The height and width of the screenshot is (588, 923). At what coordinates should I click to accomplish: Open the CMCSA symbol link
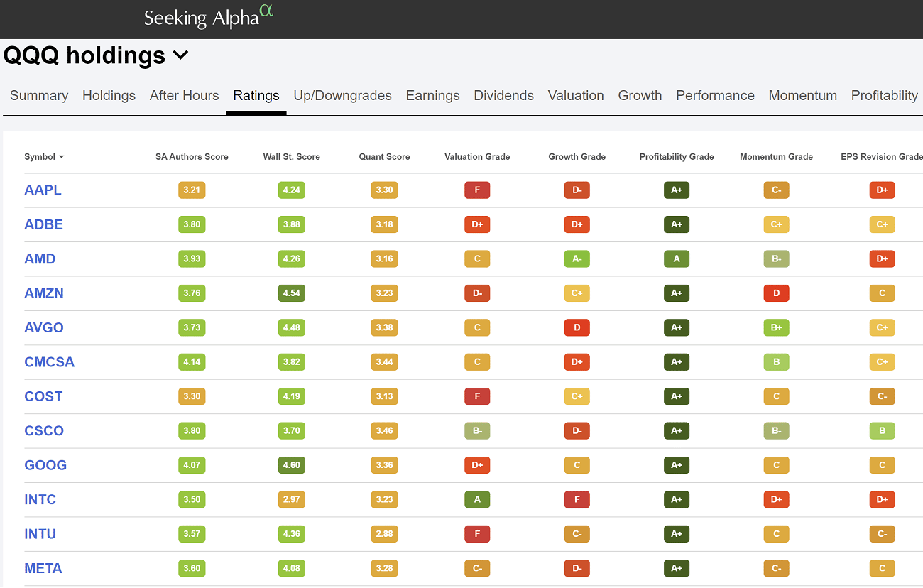50,361
